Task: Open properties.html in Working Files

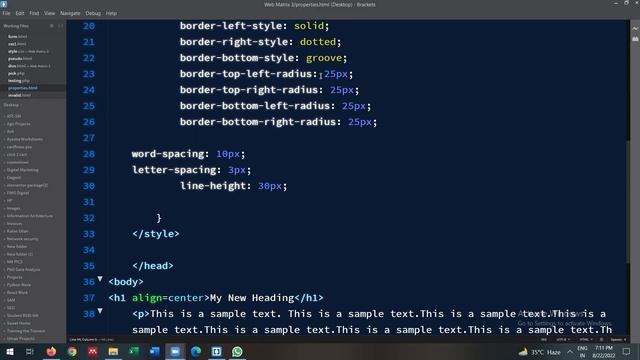Action: [x=22, y=88]
